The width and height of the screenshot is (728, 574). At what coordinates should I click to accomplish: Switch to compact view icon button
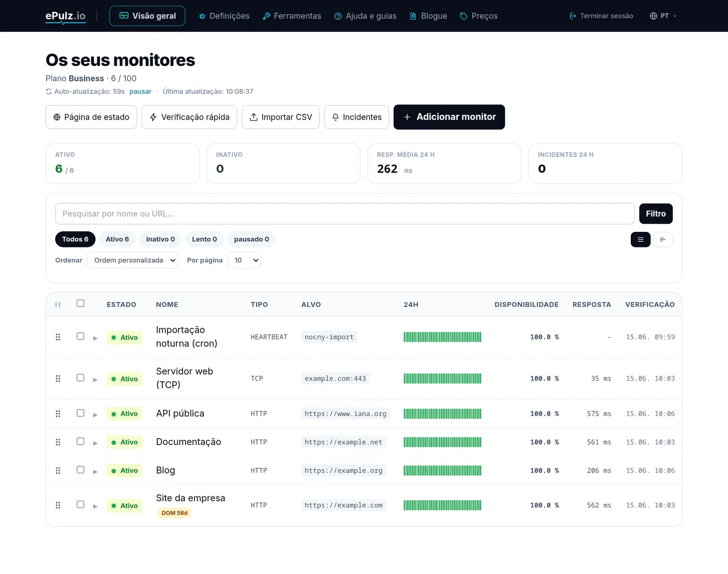[663, 240]
